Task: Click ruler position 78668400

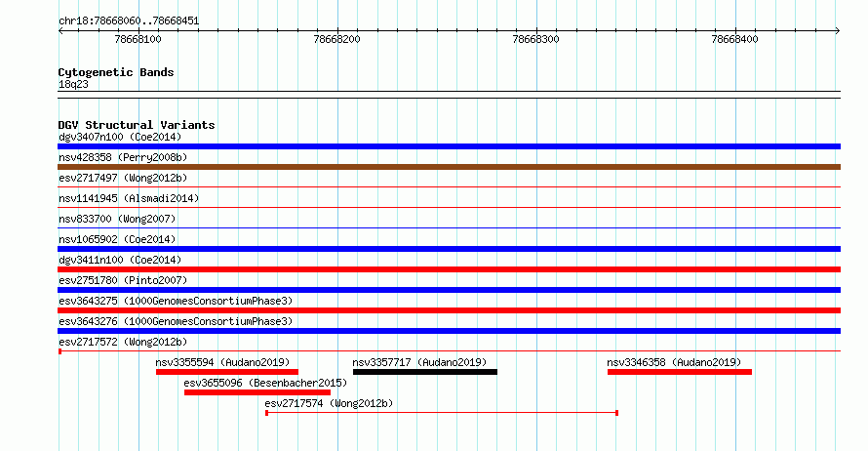Action: click(x=734, y=39)
